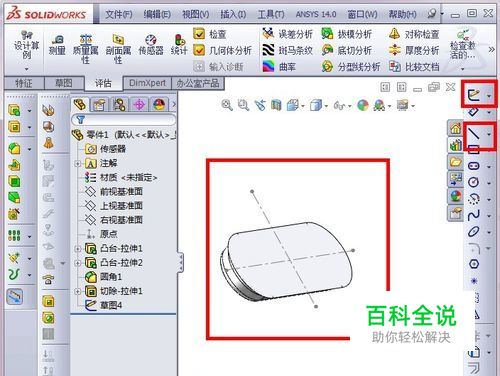Switch to the DimXpert tab

pos(147,83)
